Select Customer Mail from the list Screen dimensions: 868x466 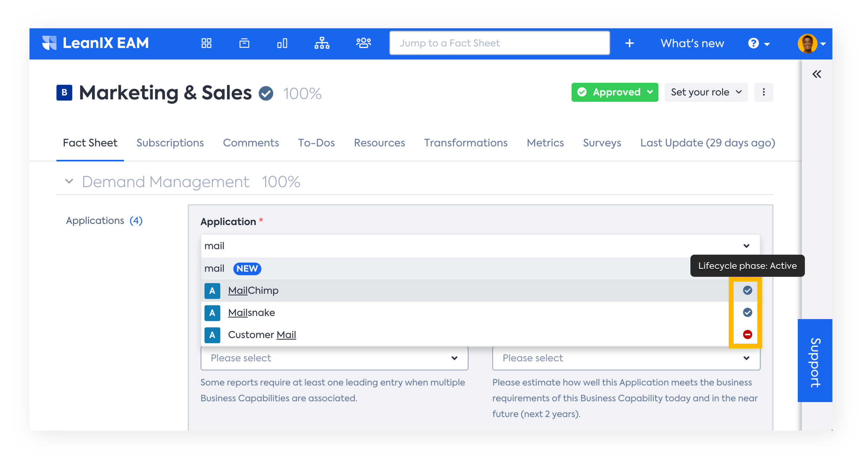click(x=480, y=335)
